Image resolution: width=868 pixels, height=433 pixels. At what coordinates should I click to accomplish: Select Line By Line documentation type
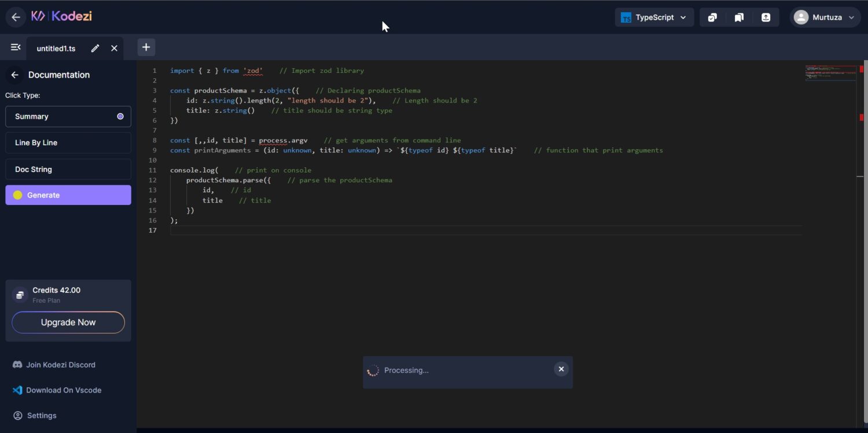tap(68, 142)
